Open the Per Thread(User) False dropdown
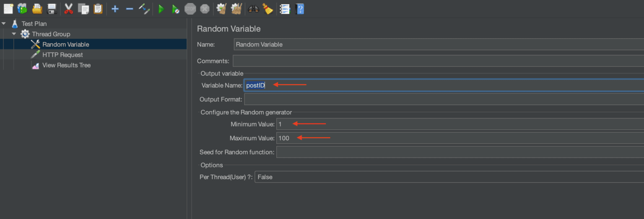 [x=449, y=177]
